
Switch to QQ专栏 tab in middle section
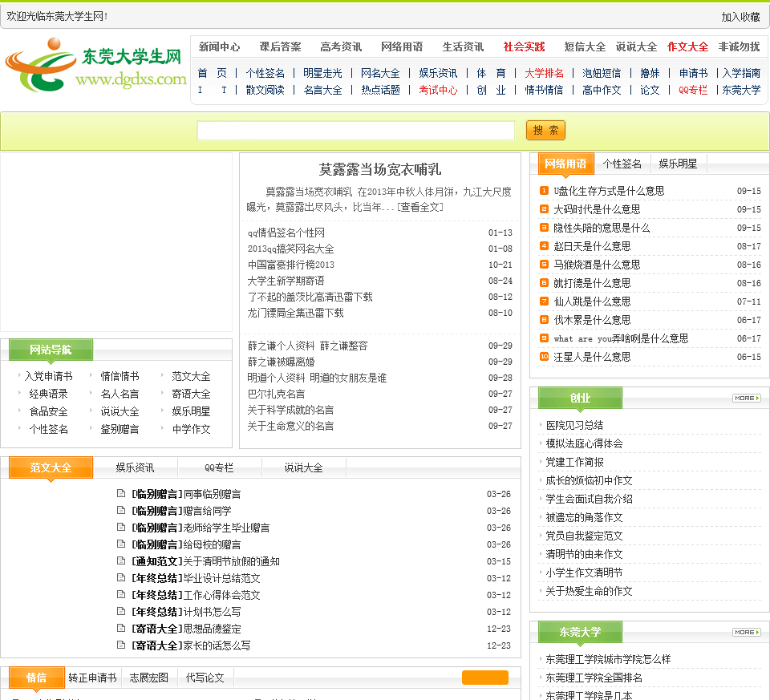pos(219,467)
